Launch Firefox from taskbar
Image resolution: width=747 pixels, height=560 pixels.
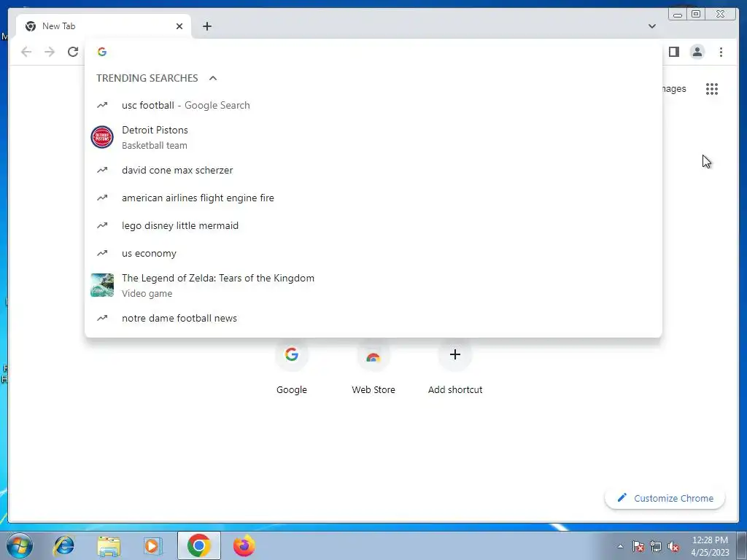(x=244, y=545)
